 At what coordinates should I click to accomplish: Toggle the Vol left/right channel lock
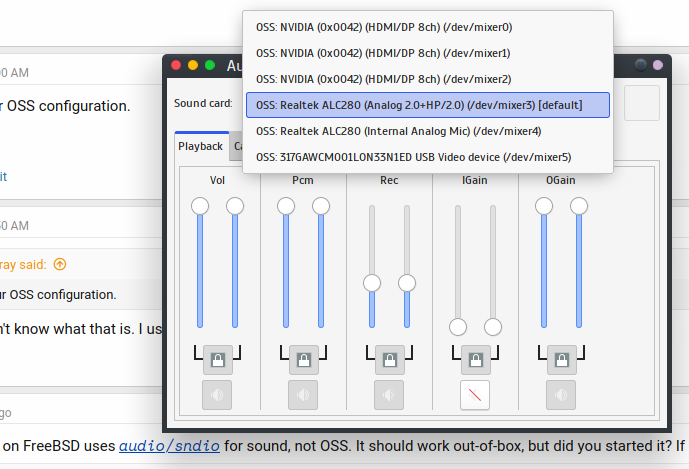(x=217, y=358)
